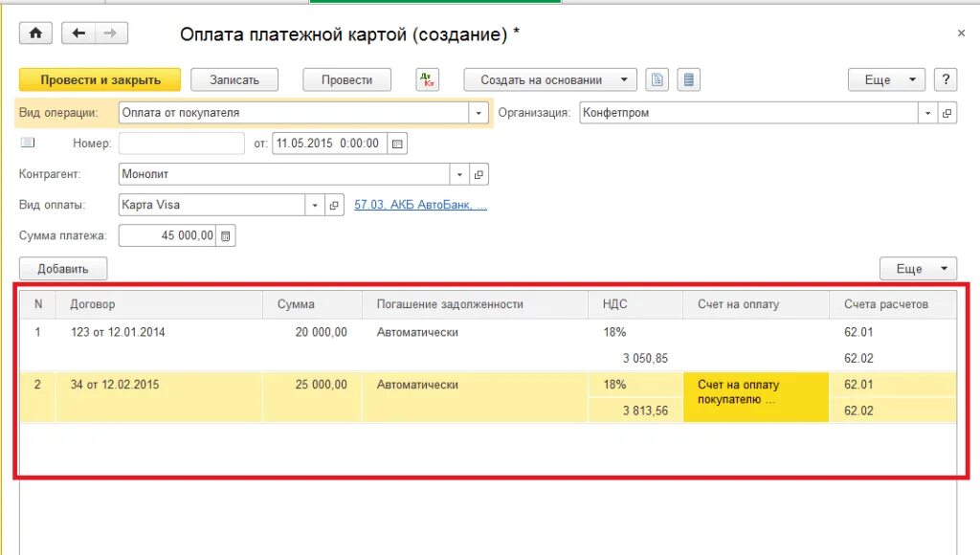Show Дт/Кт accounting entries icon
The width and height of the screenshot is (980, 555).
click(x=428, y=80)
